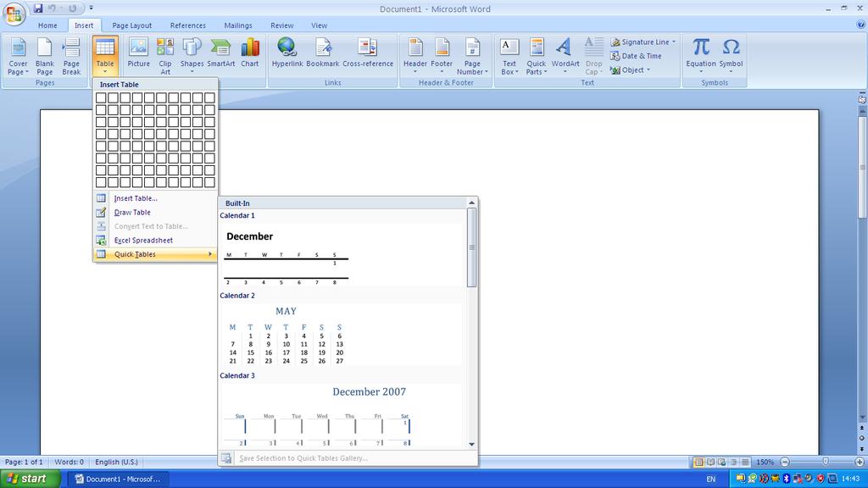Click the Bluetooth tray icon
868x488 pixels.
pyautogui.click(x=786, y=479)
